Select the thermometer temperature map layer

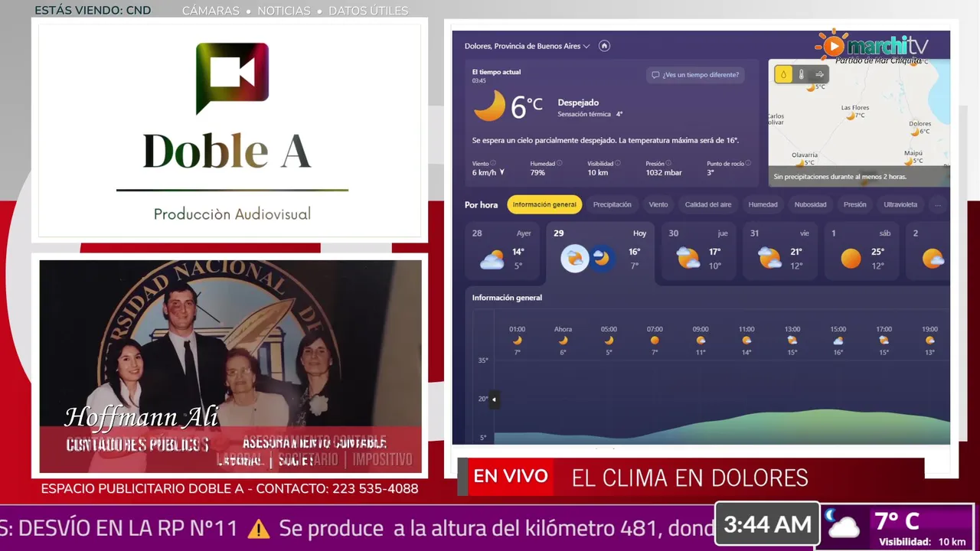coord(802,74)
